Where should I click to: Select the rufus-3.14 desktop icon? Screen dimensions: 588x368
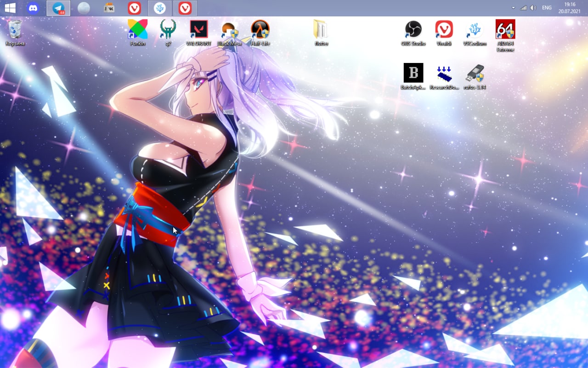coord(475,76)
